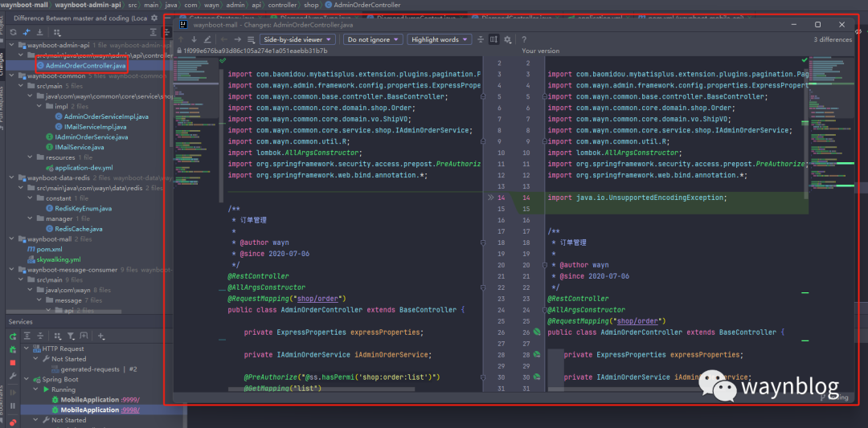Click the jump to source pencil icon
Viewport: 868px width, 428px height.
[x=207, y=39]
